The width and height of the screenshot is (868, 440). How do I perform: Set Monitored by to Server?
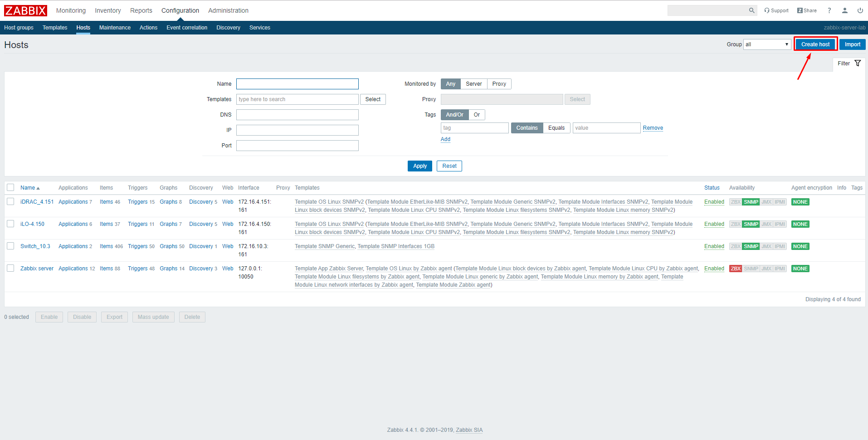[x=473, y=84]
